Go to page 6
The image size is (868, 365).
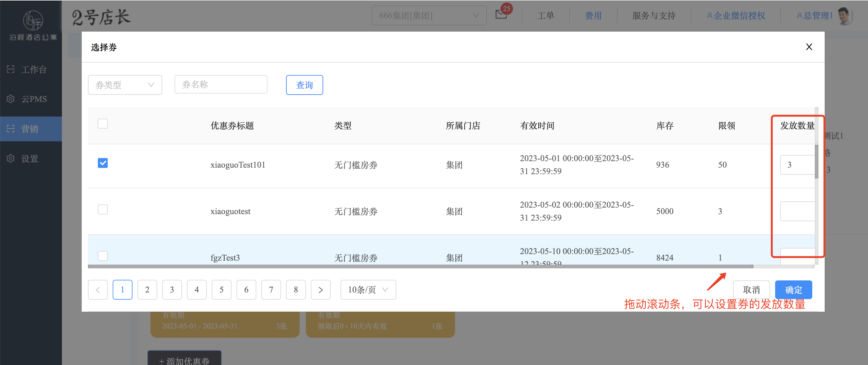pos(246,290)
